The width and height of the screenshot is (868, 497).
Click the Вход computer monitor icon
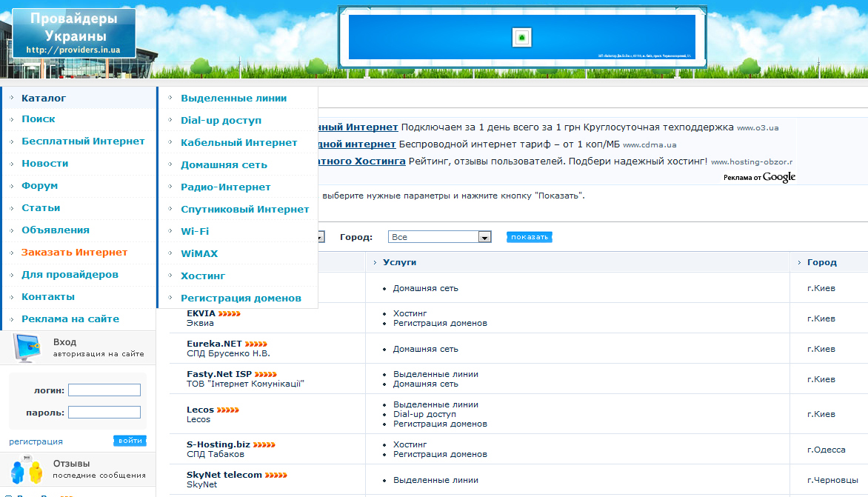(27, 348)
